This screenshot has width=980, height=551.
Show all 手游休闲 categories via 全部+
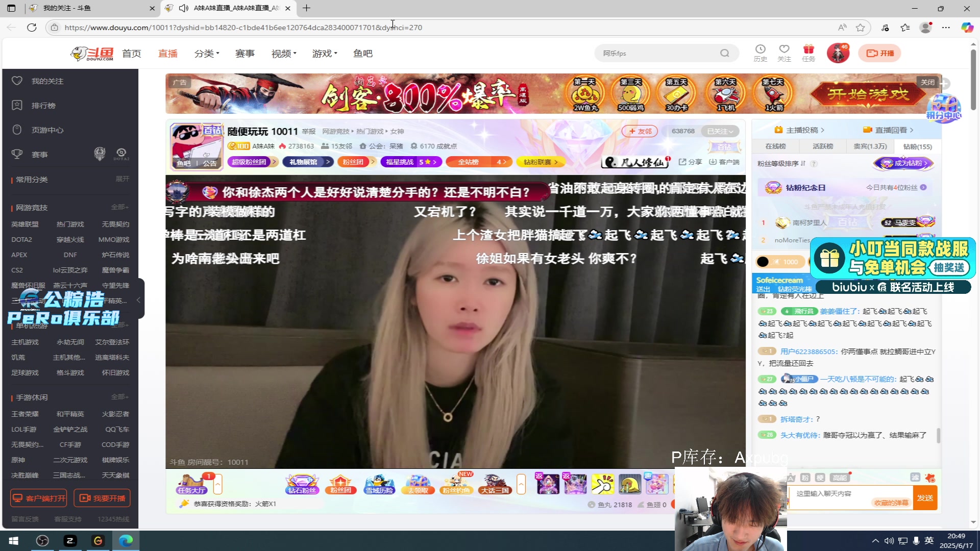pos(120,397)
